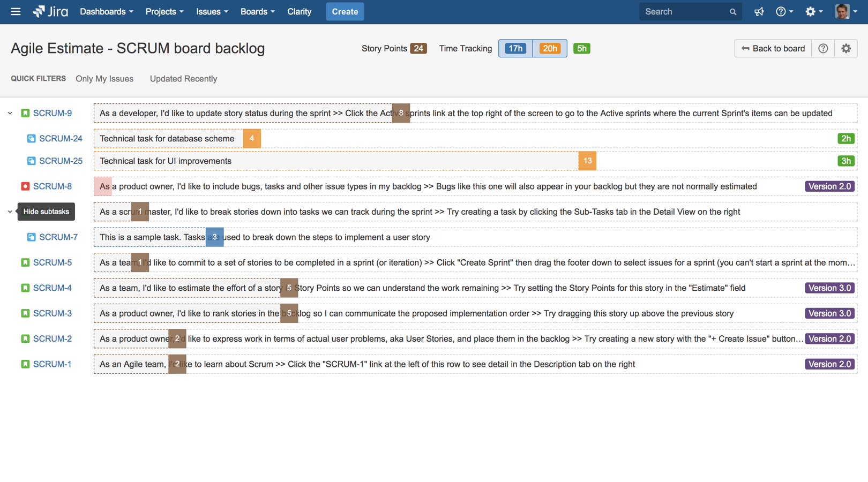The width and height of the screenshot is (868, 482).
Task: Open the Projects dropdown menu
Action: point(164,12)
